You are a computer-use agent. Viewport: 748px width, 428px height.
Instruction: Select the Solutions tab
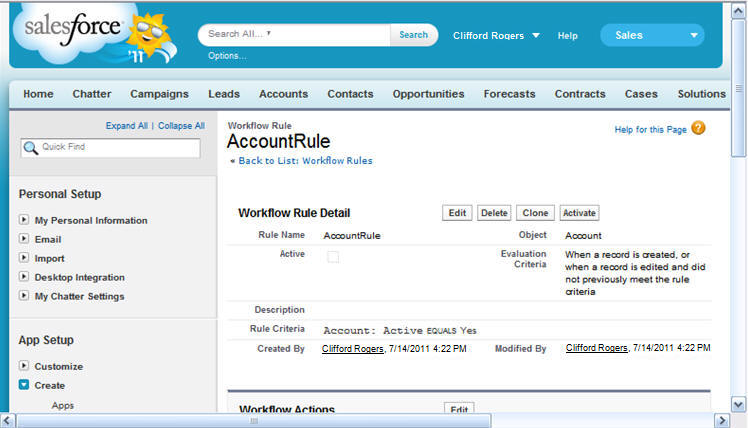click(702, 94)
